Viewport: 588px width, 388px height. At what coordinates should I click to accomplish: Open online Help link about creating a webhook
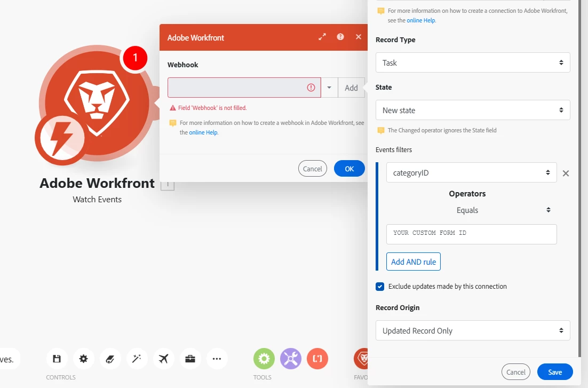coord(203,132)
